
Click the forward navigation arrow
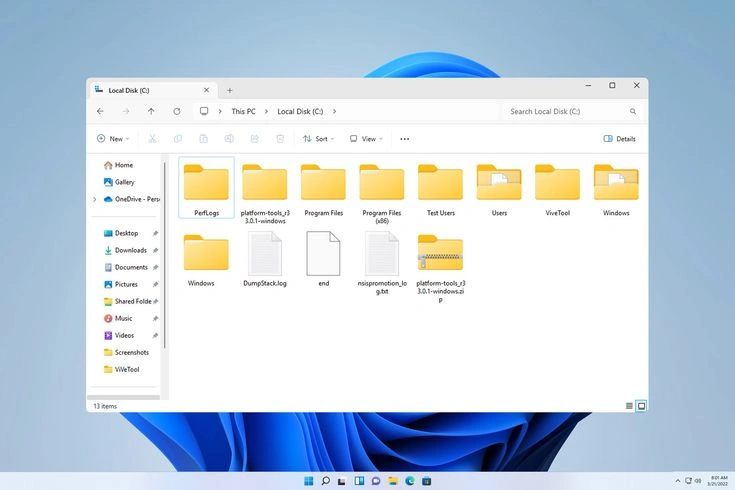point(126,112)
